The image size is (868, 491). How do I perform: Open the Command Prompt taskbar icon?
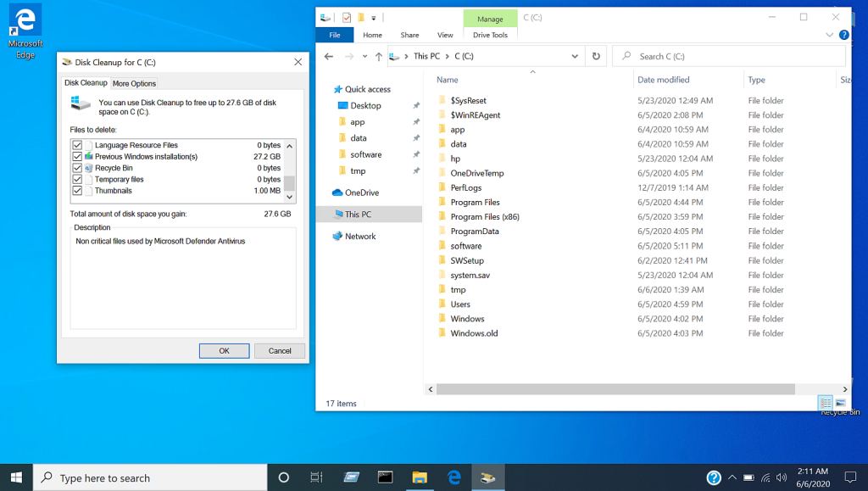click(386, 477)
